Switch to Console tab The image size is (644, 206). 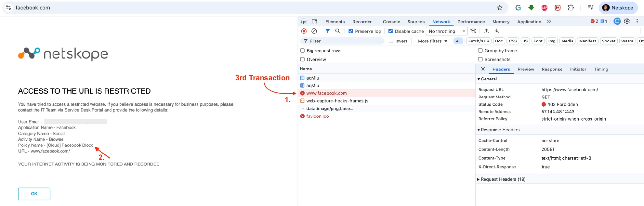click(x=391, y=22)
